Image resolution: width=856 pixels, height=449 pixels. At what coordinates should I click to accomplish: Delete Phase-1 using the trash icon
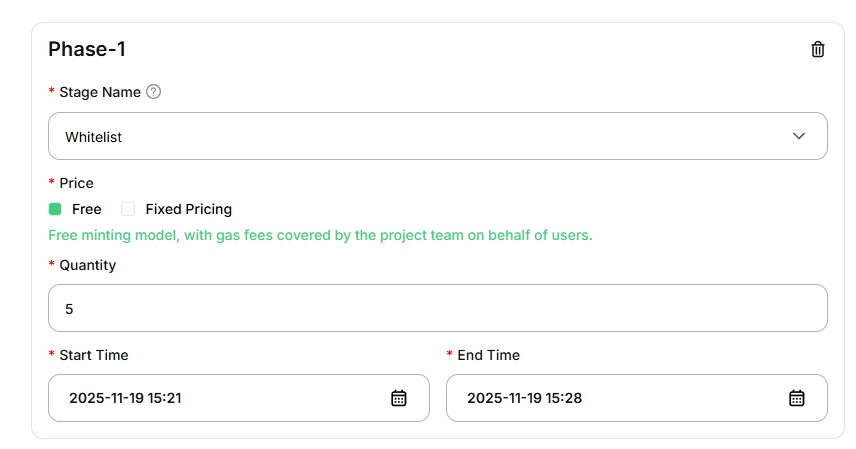click(x=818, y=49)
